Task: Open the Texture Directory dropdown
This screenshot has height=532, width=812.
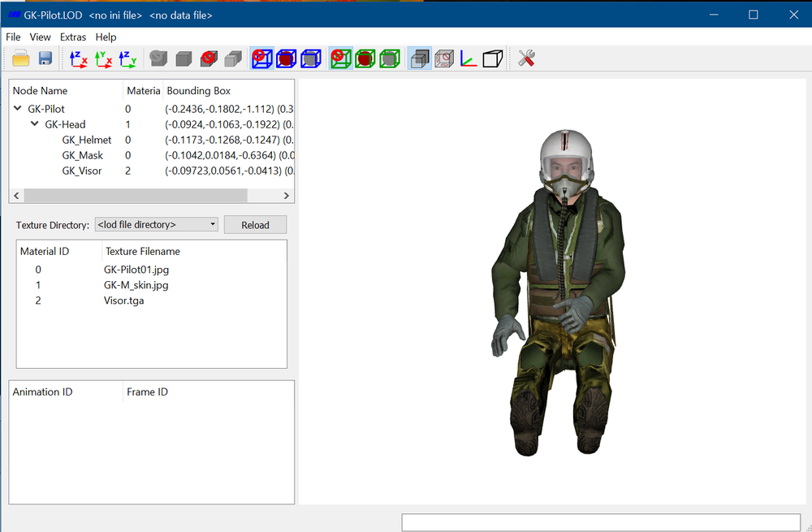Action: click(156, 224)
